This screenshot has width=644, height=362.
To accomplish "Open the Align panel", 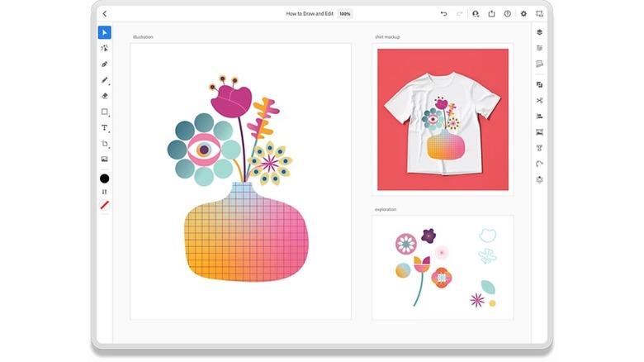I will click(x=539, y=117).
